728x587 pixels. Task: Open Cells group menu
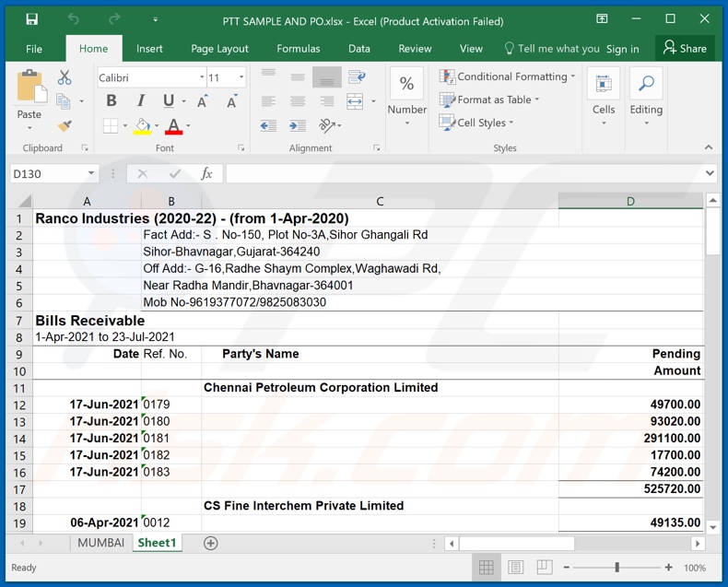coord(604,97)
